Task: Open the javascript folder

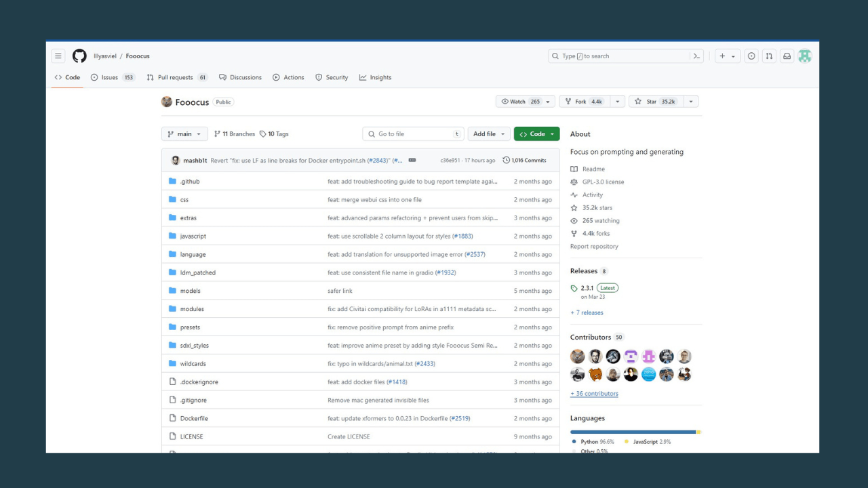Action: 193,237
